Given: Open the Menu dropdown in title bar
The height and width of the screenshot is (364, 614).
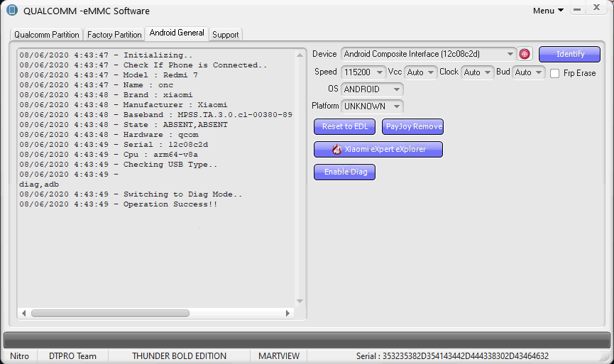Looking at the screenshot, I should [548, 11].
